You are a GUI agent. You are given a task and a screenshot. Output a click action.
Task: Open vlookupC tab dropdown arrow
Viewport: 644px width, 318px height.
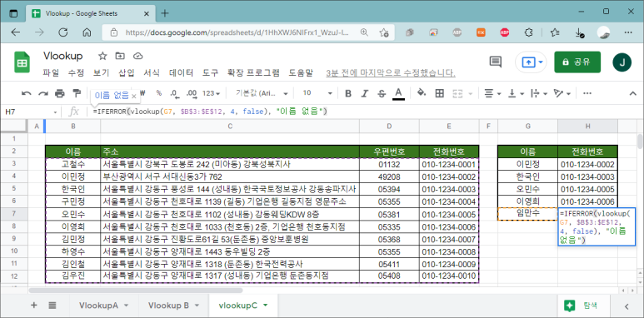pos(265,306)
